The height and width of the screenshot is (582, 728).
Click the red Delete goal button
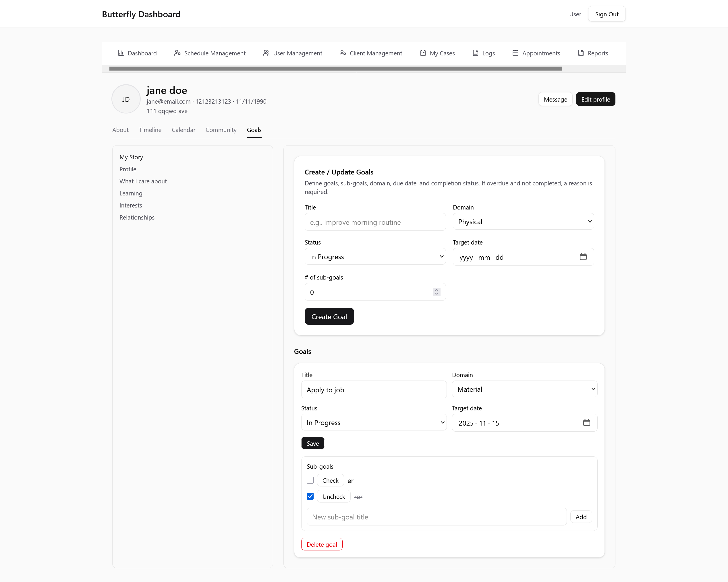[321, 545]
